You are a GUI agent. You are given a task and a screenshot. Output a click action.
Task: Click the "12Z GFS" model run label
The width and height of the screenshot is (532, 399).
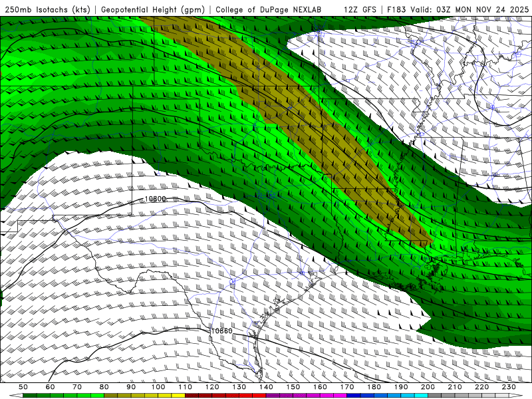point(360,10)
